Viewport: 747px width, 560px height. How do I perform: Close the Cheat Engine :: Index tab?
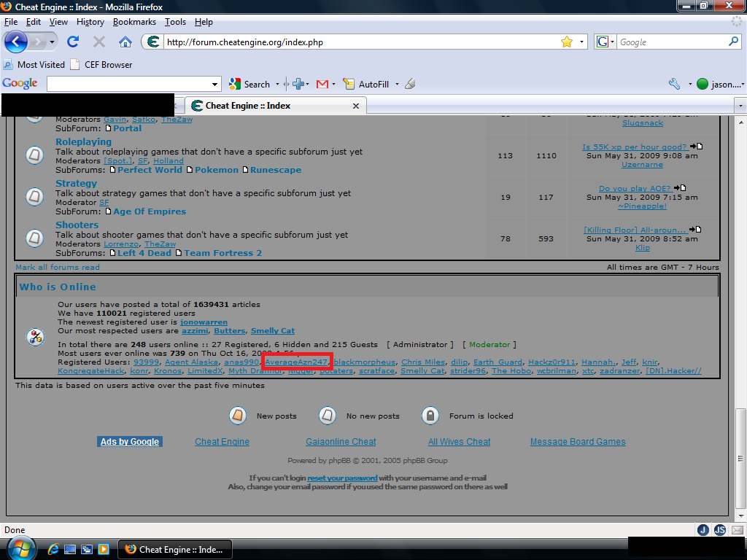click(x=355, y=106)
